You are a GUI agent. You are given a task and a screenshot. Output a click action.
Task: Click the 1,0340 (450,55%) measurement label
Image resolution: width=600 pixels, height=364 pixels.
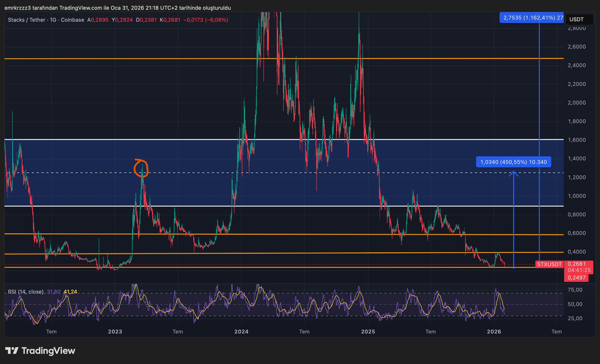click(513, 162)
